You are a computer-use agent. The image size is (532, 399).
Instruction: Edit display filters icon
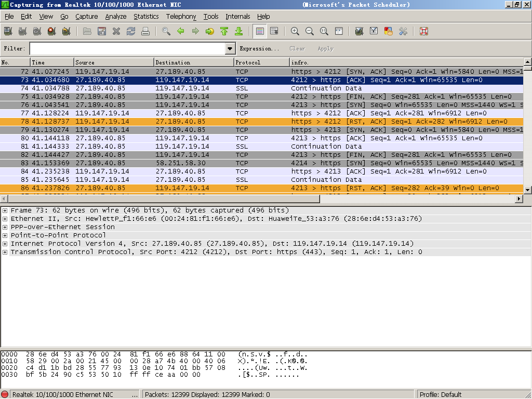coord(374,31)
